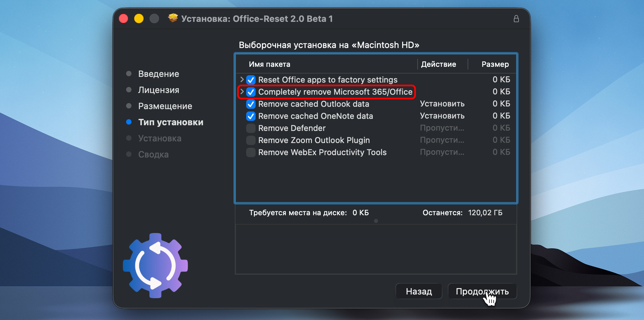Select the Лицензия step in sidebar

tap(158, 90)
